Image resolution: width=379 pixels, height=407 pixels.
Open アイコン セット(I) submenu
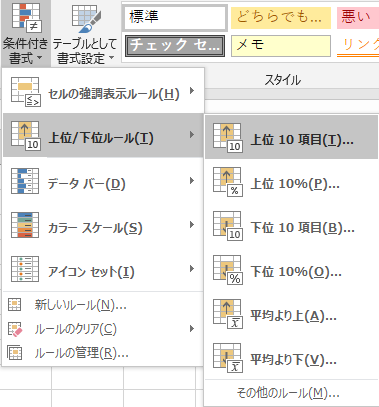103,269
